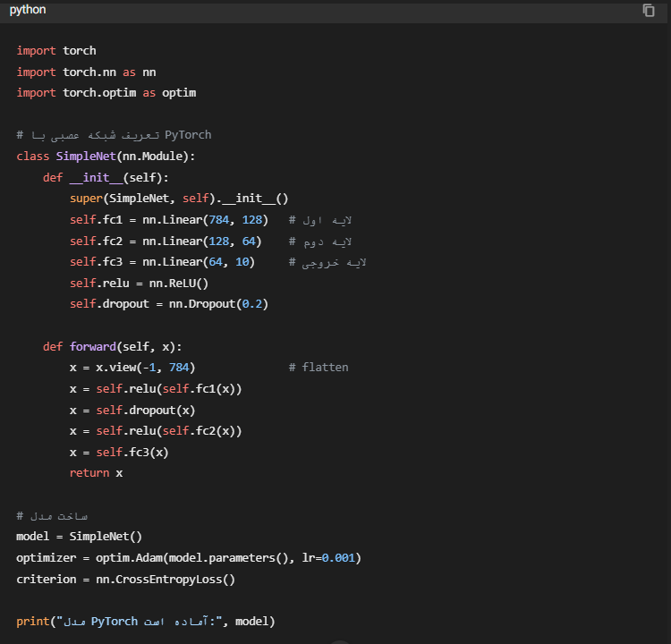Click 'self.relu = nn.ReLU()' line
The width and height of the screenshot is (671, 644).
pyautogui.click(x=139, y=284)
